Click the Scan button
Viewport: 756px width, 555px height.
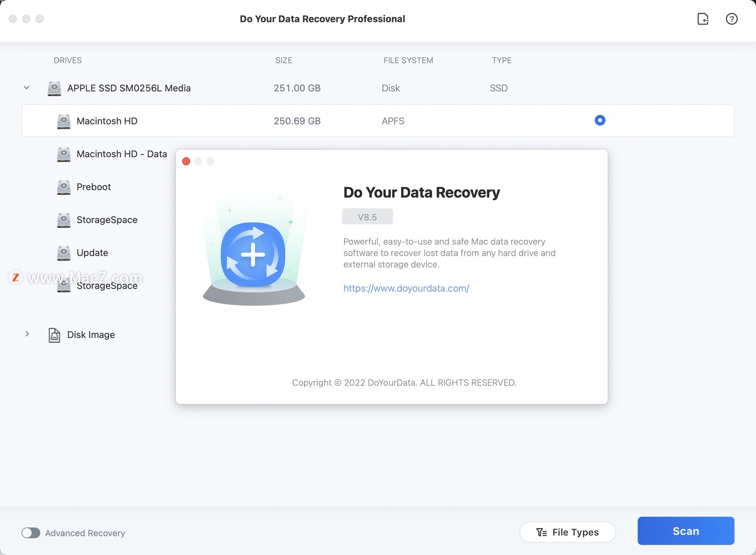pos(686,531)
